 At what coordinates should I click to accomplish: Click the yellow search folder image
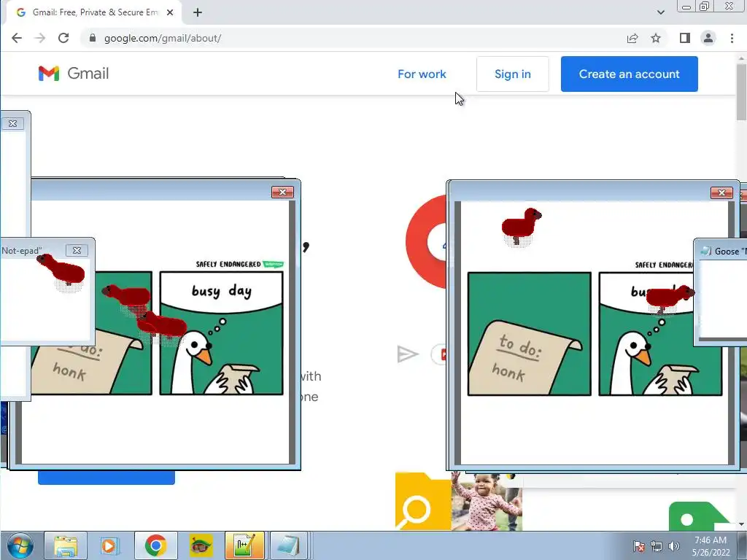[x=423, y=501]
